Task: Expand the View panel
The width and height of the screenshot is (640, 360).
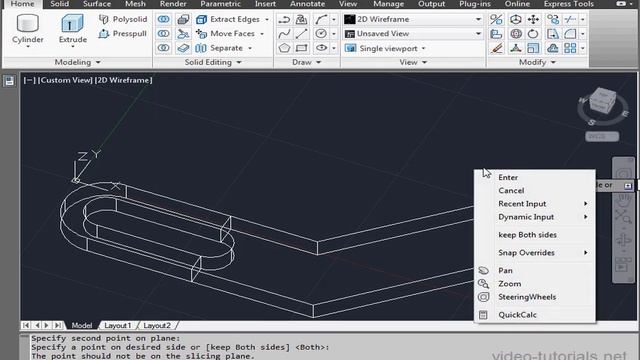Action: pos(413,62)
